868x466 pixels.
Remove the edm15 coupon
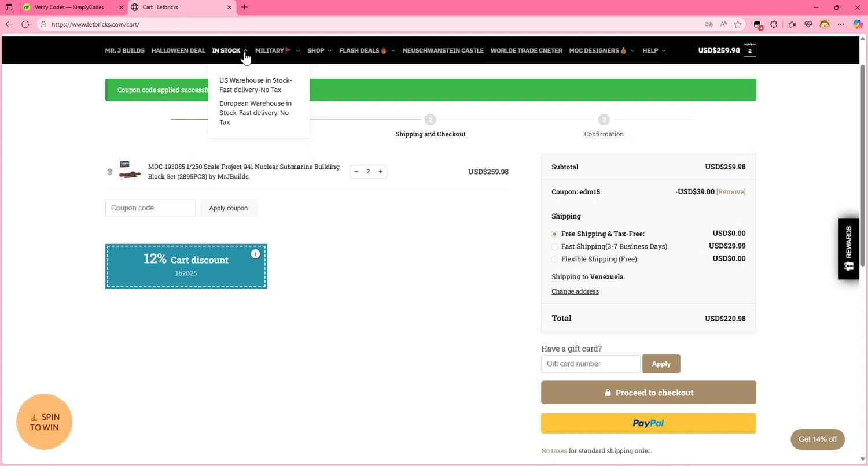point(731,192)
